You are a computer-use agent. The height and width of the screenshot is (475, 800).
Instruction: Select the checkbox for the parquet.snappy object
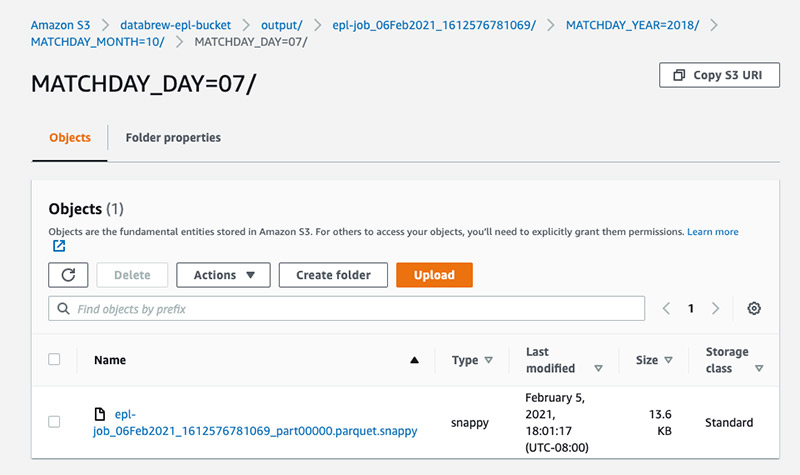coord(54,421)
